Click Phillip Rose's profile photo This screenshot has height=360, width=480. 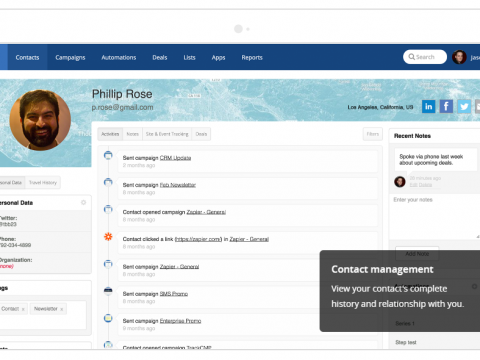tap(40, 120)
